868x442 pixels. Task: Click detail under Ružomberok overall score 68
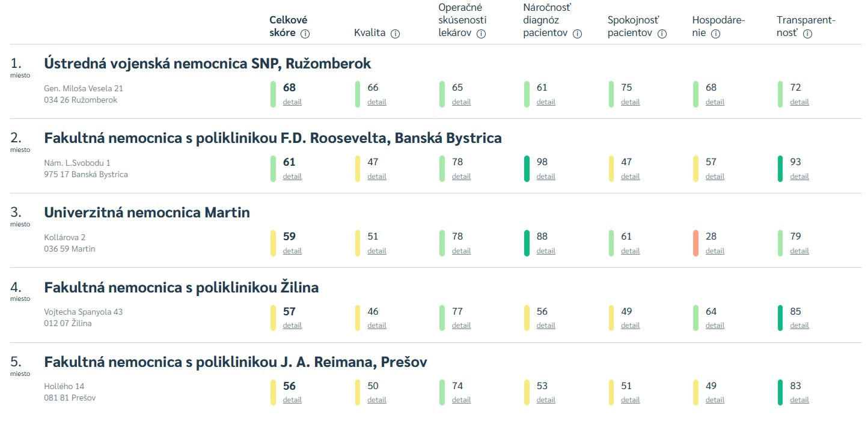tap(292, 102)
